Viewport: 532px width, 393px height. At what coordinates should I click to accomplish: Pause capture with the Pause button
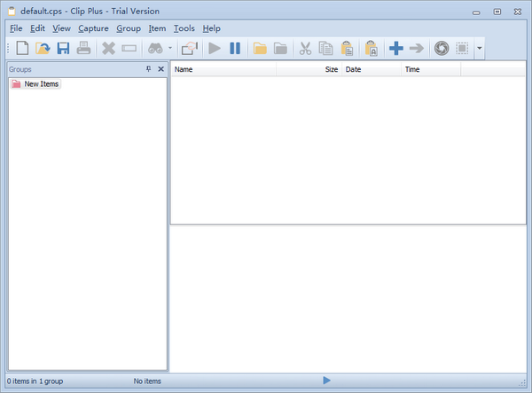[x=235, y=49]
